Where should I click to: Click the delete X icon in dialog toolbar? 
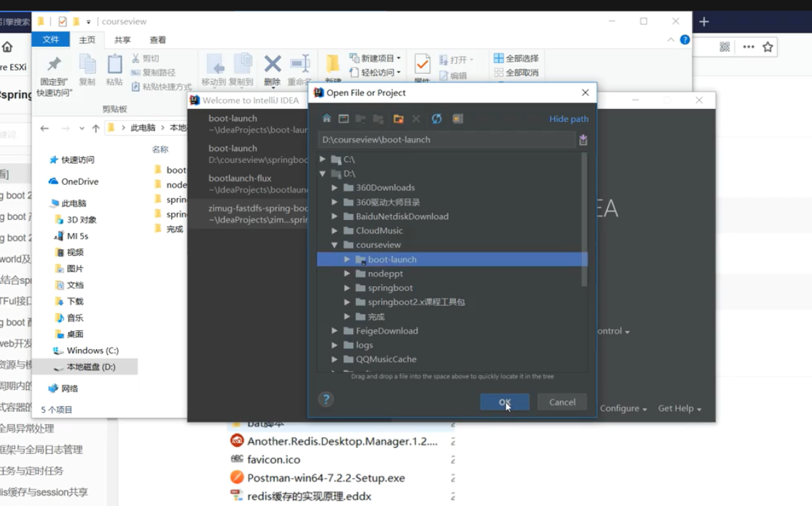(416, 119)
